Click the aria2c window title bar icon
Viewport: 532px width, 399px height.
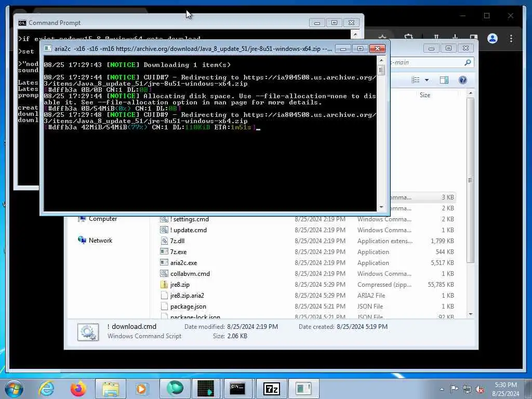point(48,48)
